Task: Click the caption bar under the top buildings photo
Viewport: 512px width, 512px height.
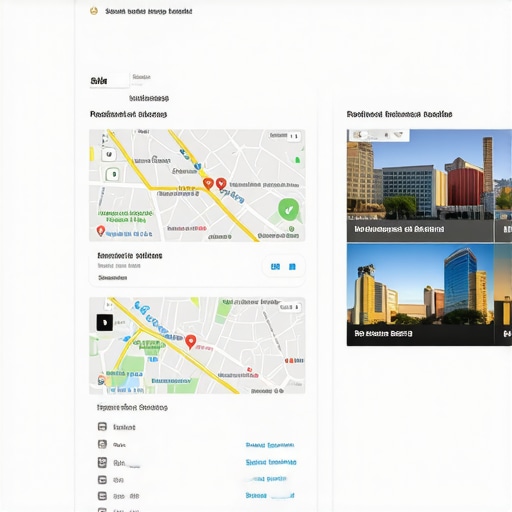Action: (420, 230)
